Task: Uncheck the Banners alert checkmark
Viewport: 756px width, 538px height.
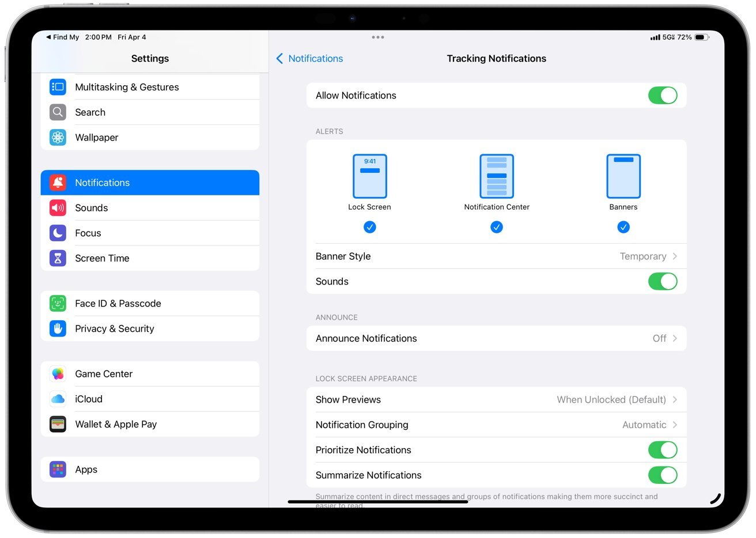Action: coord(623,228)
